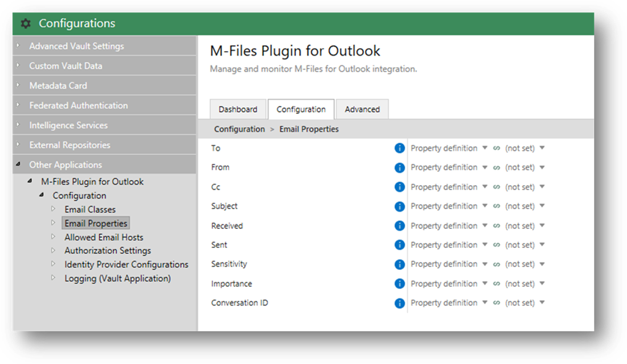This screenshot has height=364, width=627.
Task: Go to Configuration in the breadcrumb
Action: 240,129
